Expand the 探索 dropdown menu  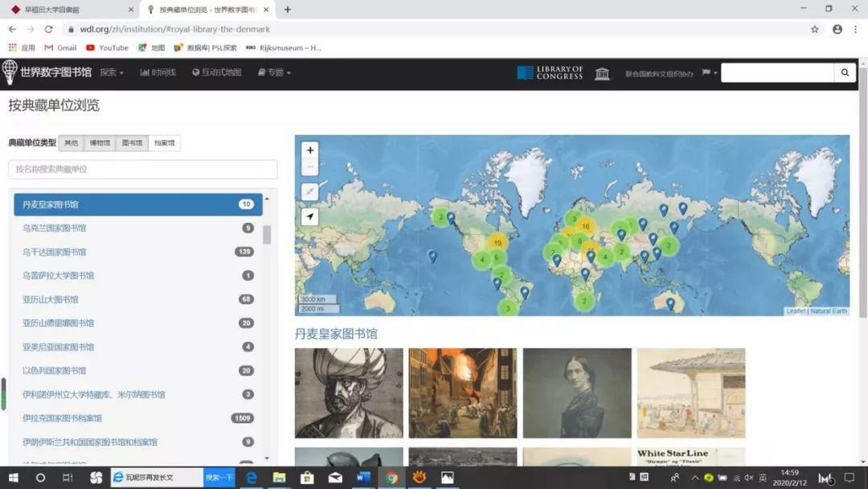click(112, 72)
